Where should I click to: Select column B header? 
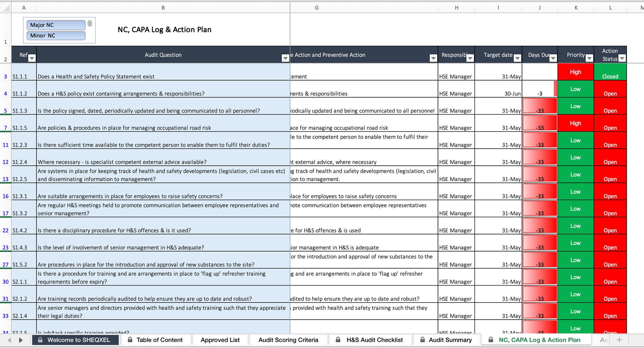pos(163,8)
